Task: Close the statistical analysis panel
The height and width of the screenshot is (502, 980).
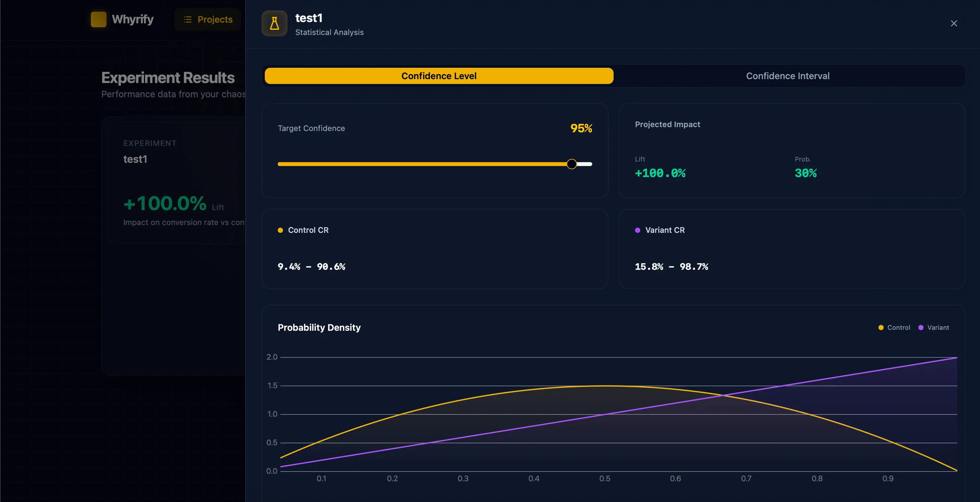Action: (x=954, y=23)
